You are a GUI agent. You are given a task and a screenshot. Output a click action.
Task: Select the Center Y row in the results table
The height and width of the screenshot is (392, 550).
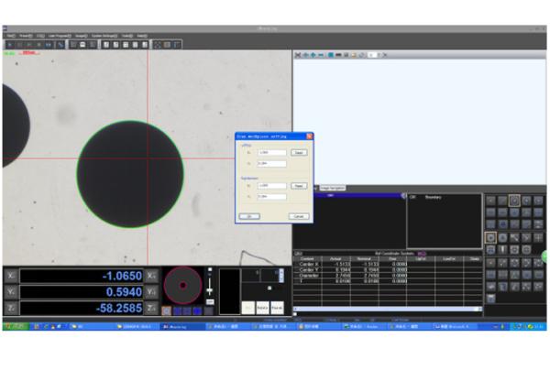point(388,270)
